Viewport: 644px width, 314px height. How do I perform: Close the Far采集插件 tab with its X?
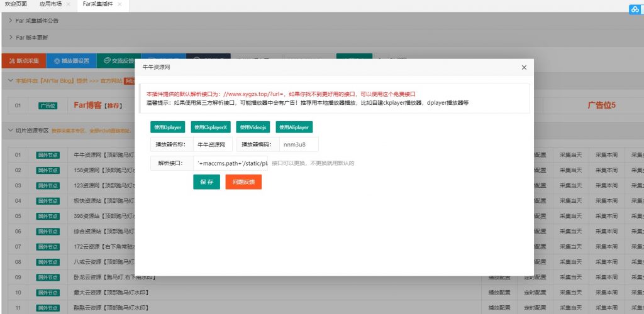[x=119, y=4]
